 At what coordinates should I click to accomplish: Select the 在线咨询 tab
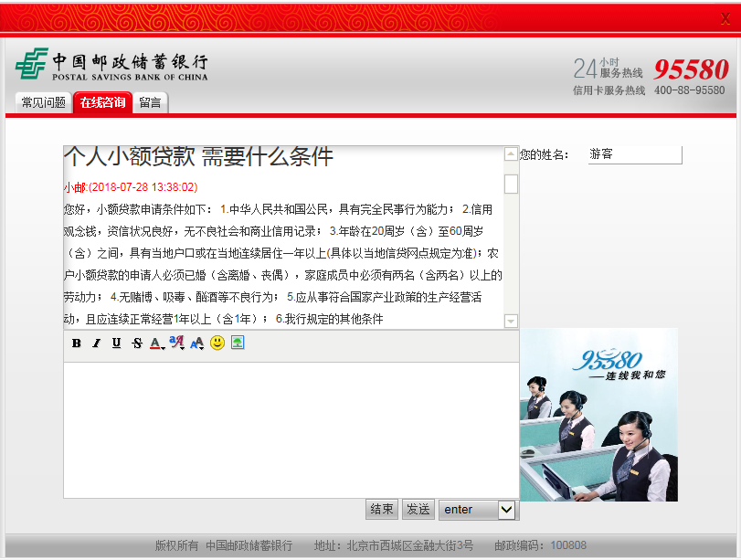pyautogui.click(x=102, y=102)
